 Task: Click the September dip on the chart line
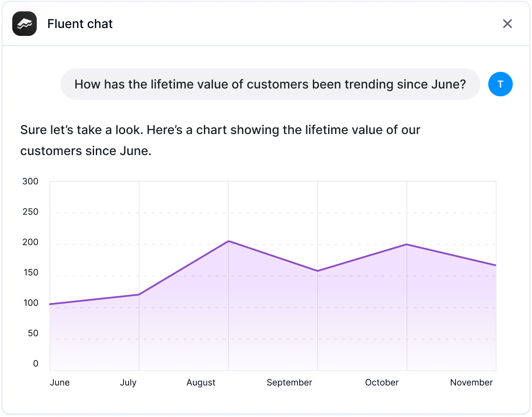pos(318,271)
